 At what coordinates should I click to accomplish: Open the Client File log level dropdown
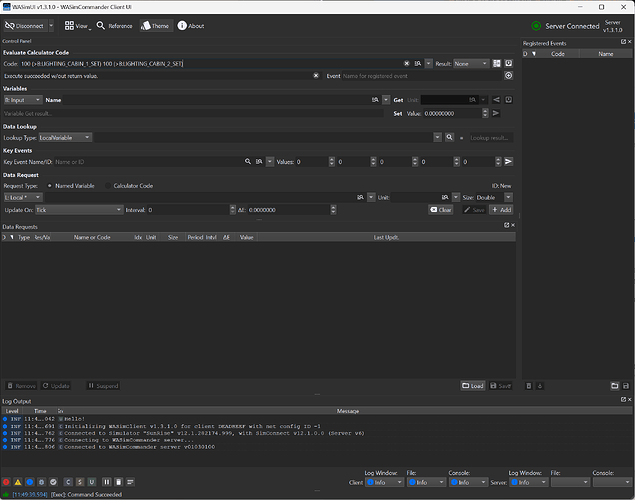[426, 482]
